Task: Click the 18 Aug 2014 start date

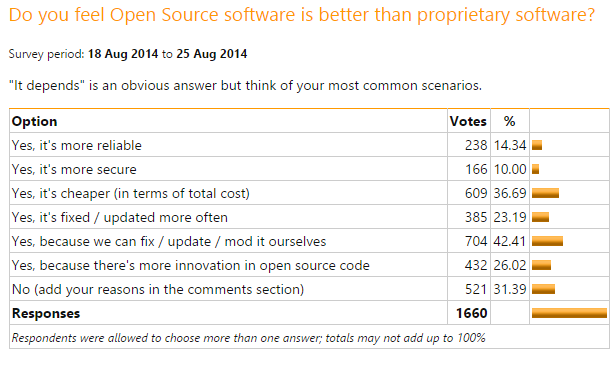Action: [123, 54]
